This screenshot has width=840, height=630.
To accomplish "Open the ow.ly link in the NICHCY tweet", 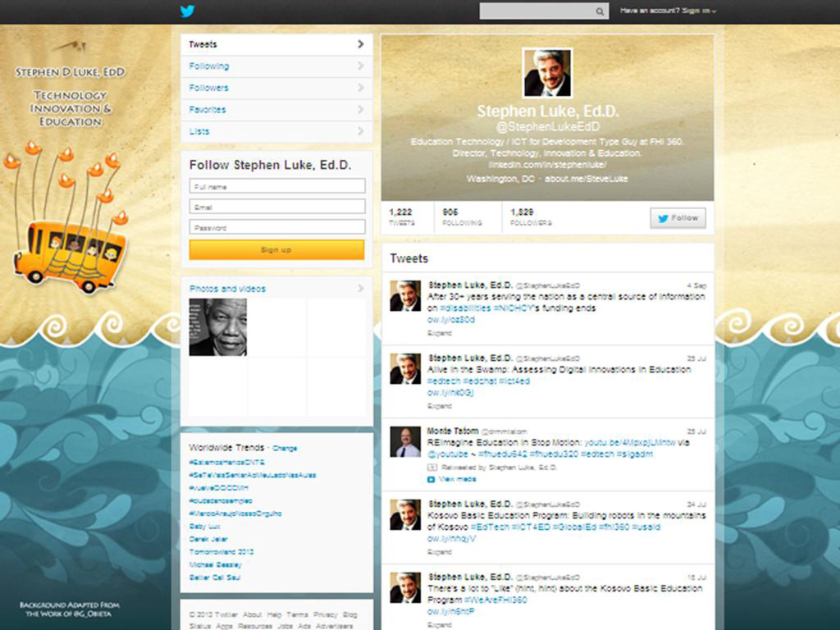I will point(450,320).
